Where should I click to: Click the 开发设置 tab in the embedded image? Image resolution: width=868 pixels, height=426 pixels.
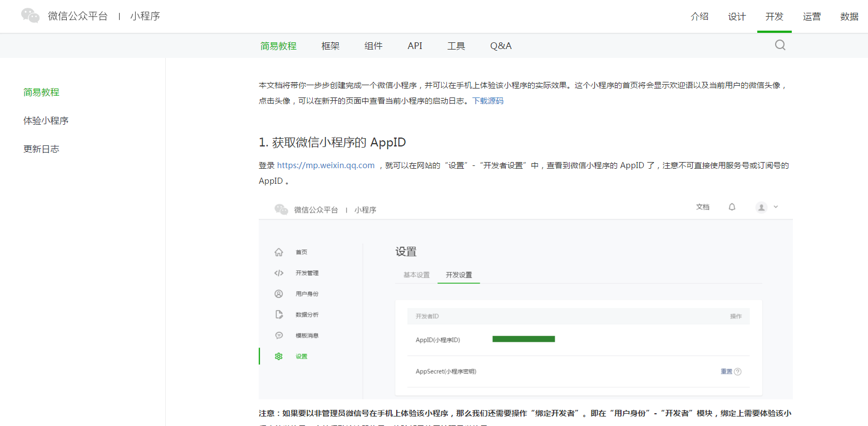pyautogui.click(x=458, y=275)
